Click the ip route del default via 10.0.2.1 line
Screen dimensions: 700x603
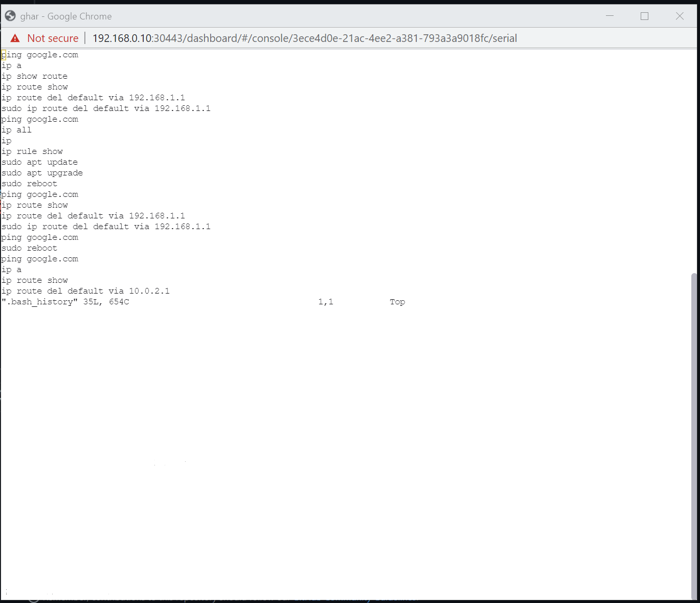click(85, 291)
